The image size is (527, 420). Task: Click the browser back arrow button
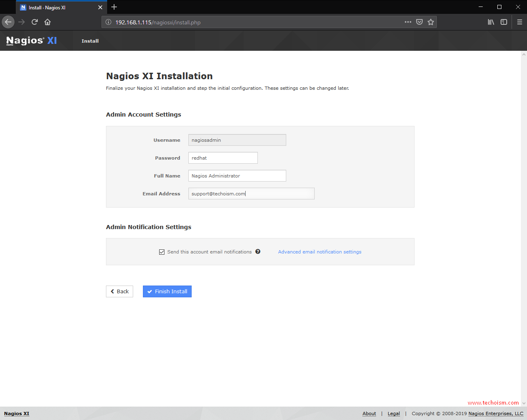coord(8,22)
